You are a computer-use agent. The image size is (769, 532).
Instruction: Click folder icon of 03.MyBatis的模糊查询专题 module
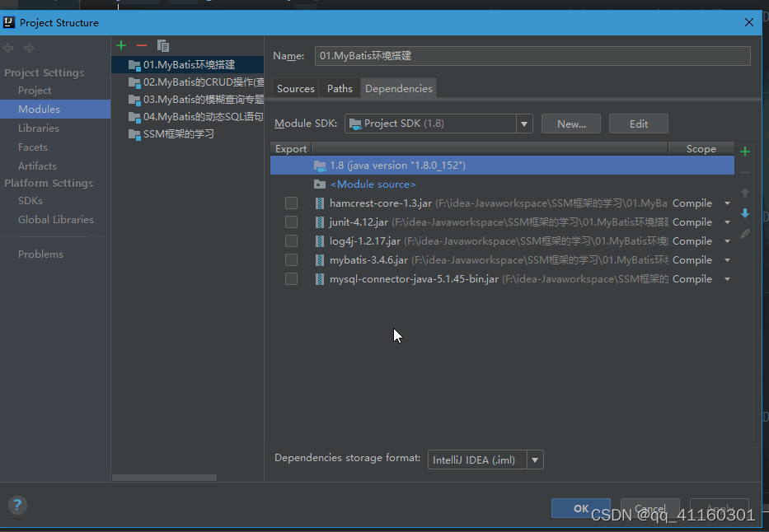click(x=134, y=100)
